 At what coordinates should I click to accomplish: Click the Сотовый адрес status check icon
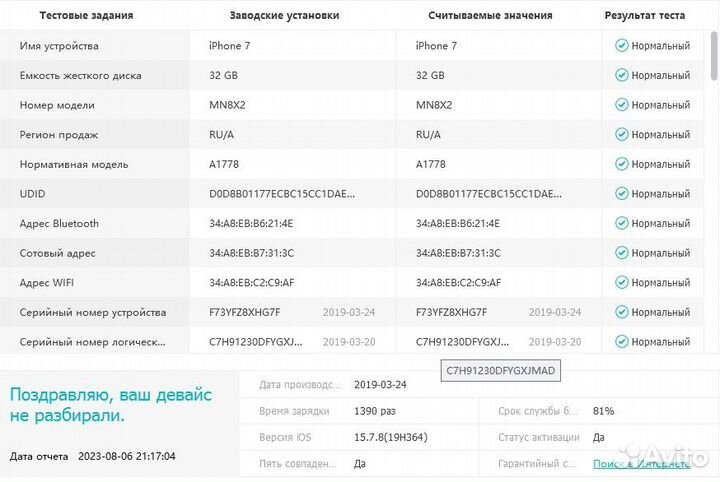click(621, 253)
